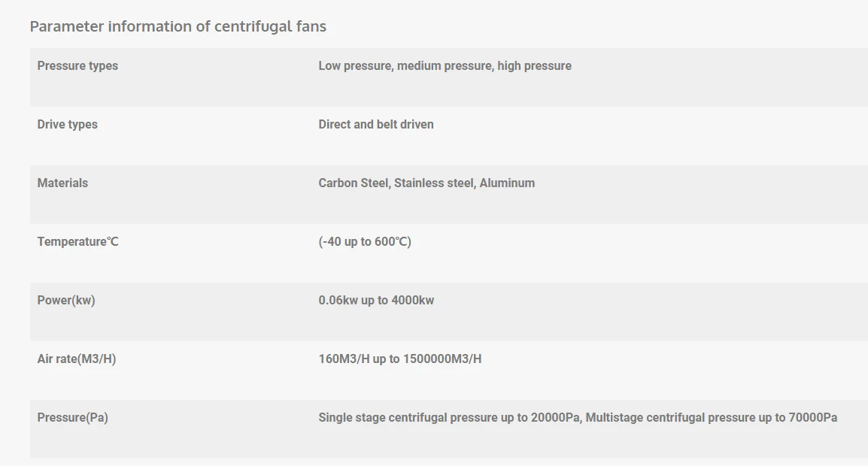Click 'Carbon Steel, Stainless steel, Aluminum' value
Viewport: 868px width, 466px height.
pyautogui.click(x=426, y=183)
